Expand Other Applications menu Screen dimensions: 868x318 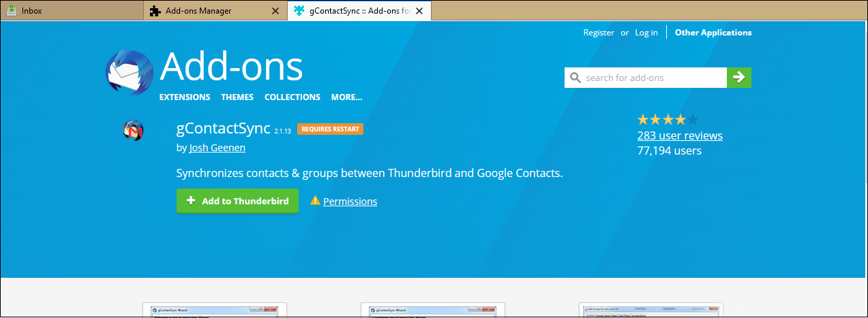point(713,33)
